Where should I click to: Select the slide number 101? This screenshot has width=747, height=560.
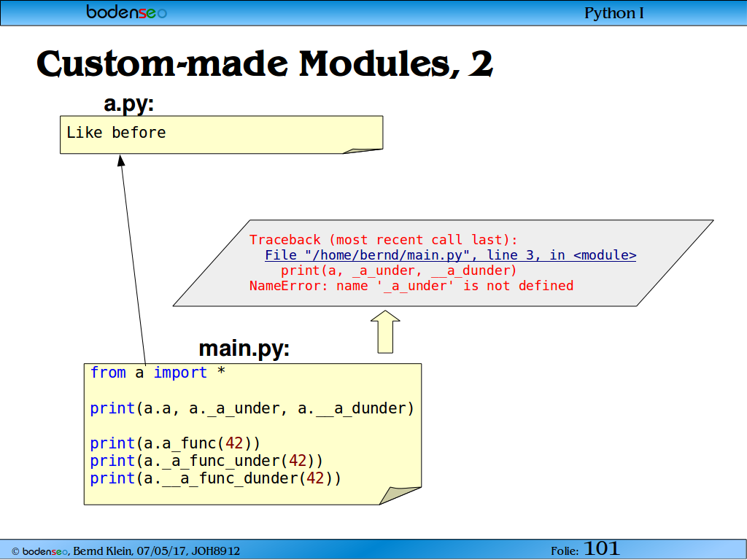tap(601, 548)
